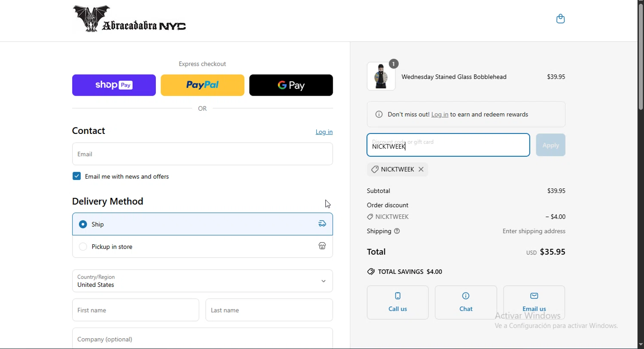This screenshot has width=644, height=349.
Task: Focus the Company (optional) field
Action: point(202,339)
